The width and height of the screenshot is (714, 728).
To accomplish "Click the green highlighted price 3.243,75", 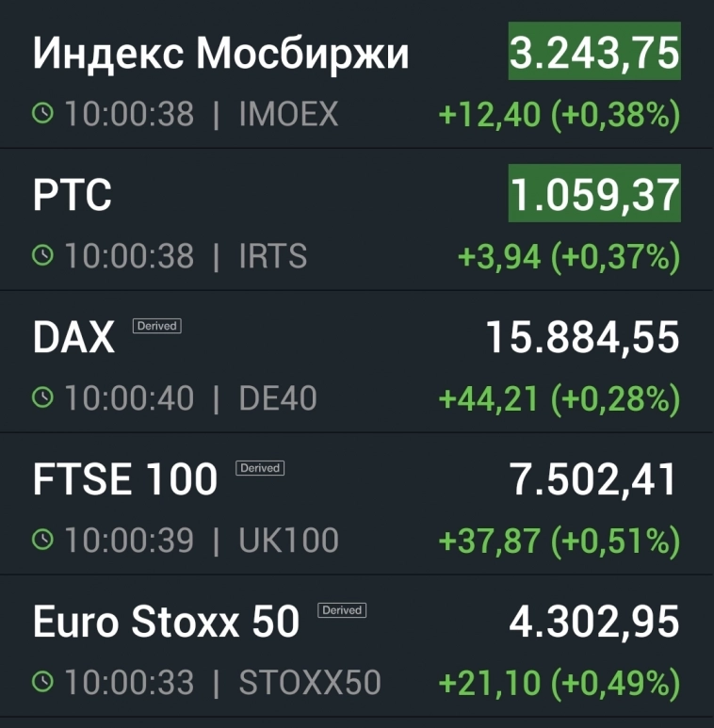I will [594, 53].
